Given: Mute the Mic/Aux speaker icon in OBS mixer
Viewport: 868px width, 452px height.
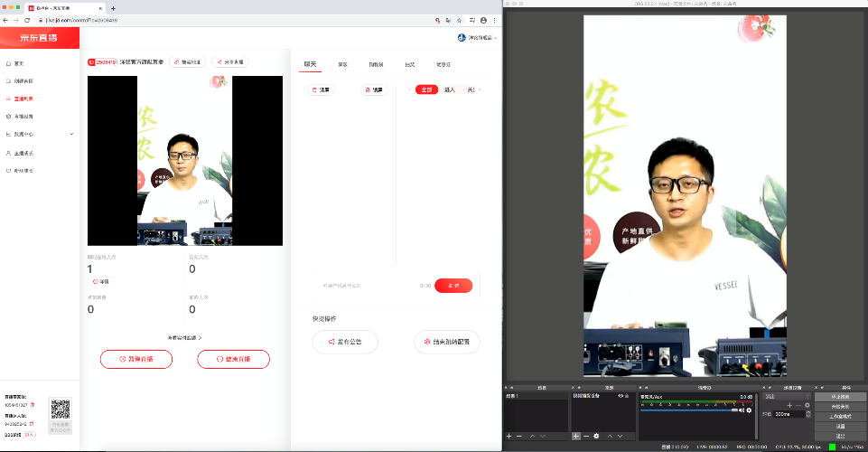Looking at the screenshot, I should tap(742, 410).
